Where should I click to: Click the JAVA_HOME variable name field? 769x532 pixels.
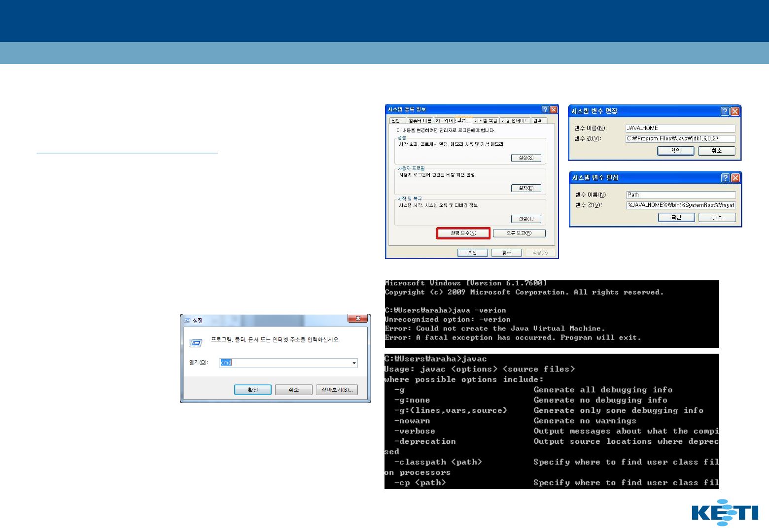click(x=680, y=128)
